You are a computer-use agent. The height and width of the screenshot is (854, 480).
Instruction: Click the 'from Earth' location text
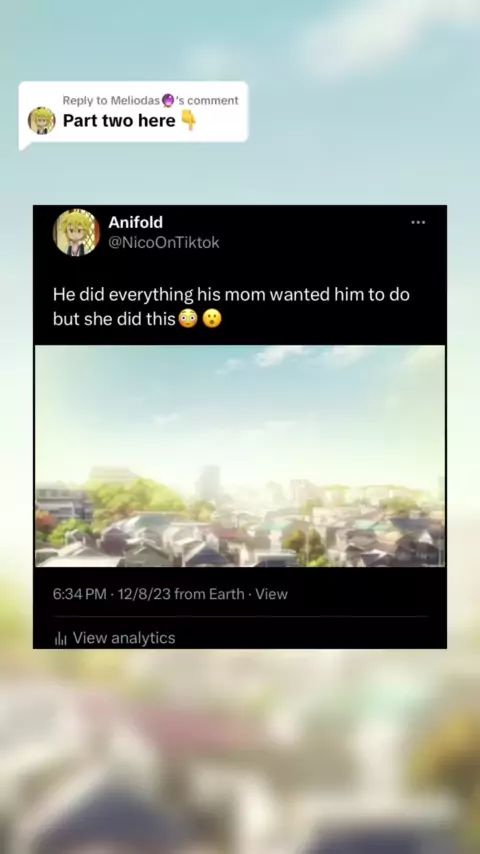(209, 594)
